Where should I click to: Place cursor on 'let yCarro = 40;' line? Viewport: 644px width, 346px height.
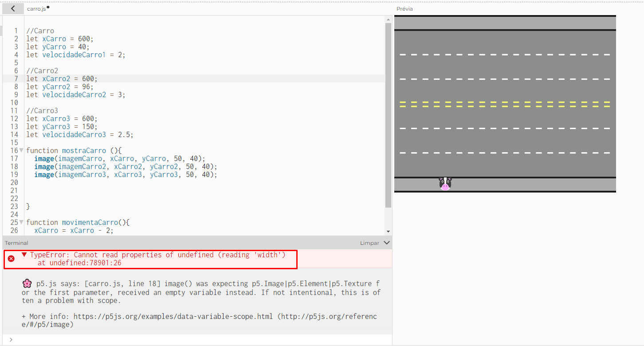pyautogui.click(x=58, y=47)
